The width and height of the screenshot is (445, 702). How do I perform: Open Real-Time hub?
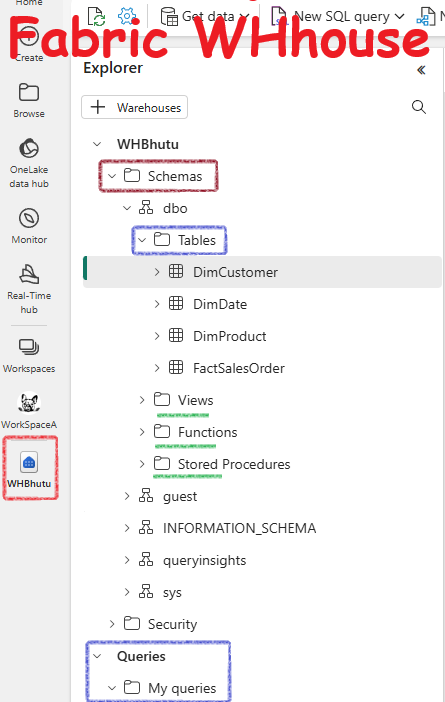point(29,289)
